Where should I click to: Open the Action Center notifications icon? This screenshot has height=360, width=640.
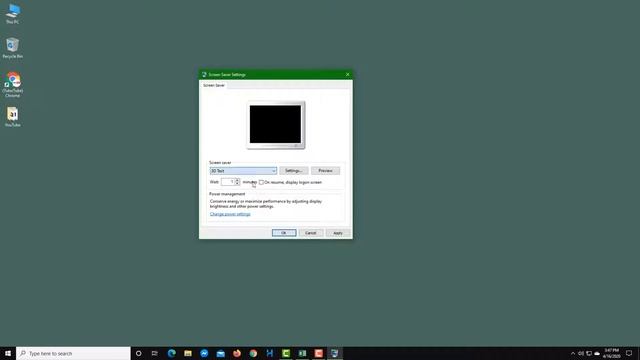(x=629, y=353)
